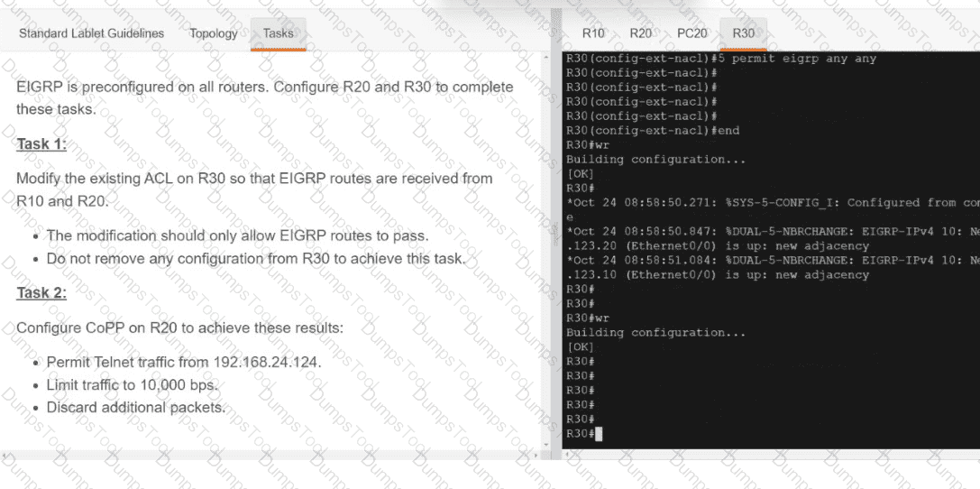Switch to the Topology tab
Viewport: 980px width, 489px height.
[214, 33]
